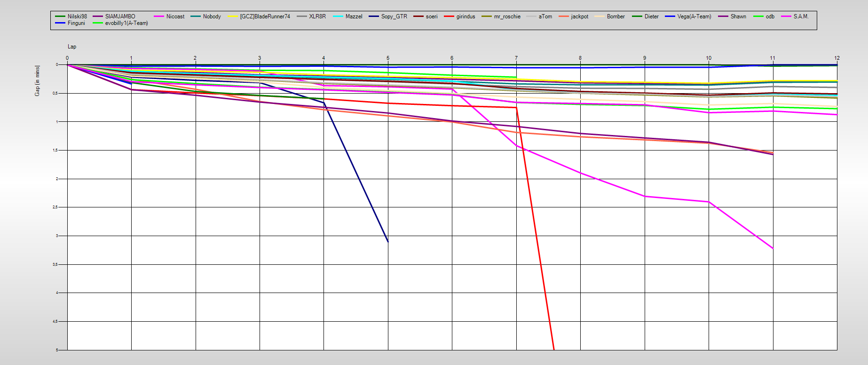Viewport: 868px width, 365px height.
Task: Select Sopy_GTR in the legend
Action: pyautogui.click(x=394, y=16)
